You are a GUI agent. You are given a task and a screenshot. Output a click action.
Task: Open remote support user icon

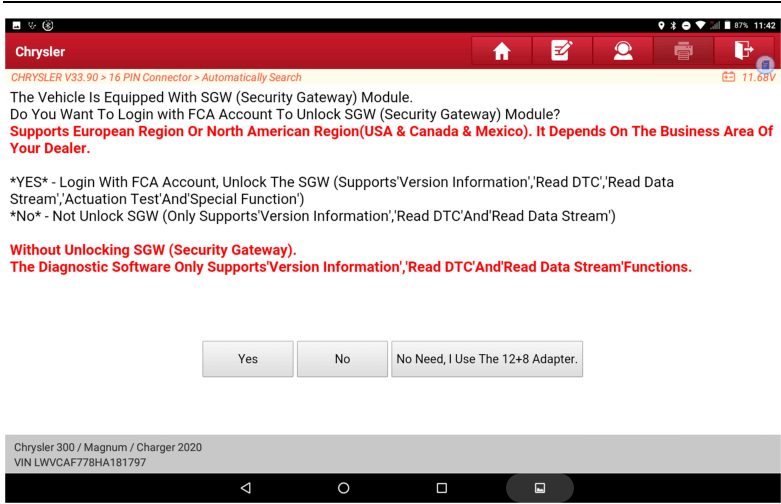(x=623, y=51)
